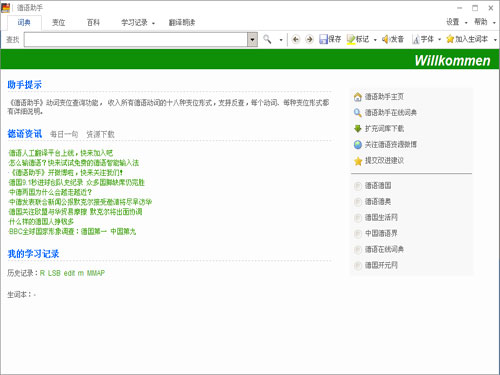Go forward with the right arrow
The width and height of the screenshot is (500, 375).
coord(309,39)
